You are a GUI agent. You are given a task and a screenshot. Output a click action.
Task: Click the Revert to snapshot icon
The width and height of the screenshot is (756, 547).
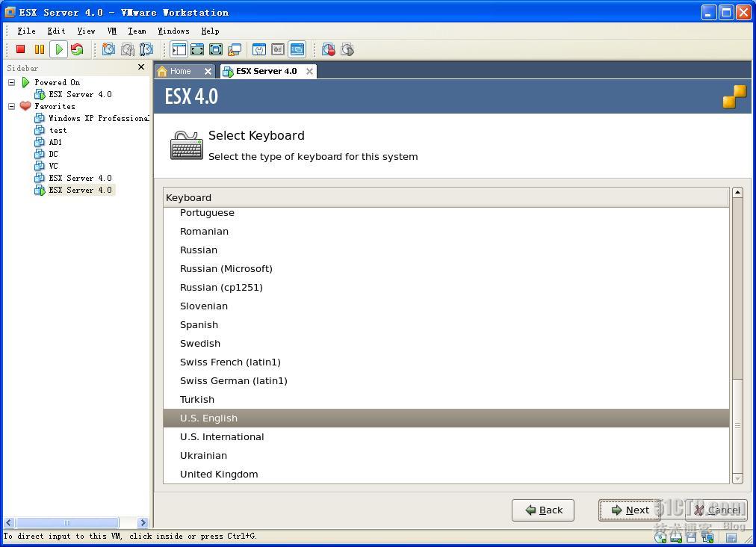128,49
